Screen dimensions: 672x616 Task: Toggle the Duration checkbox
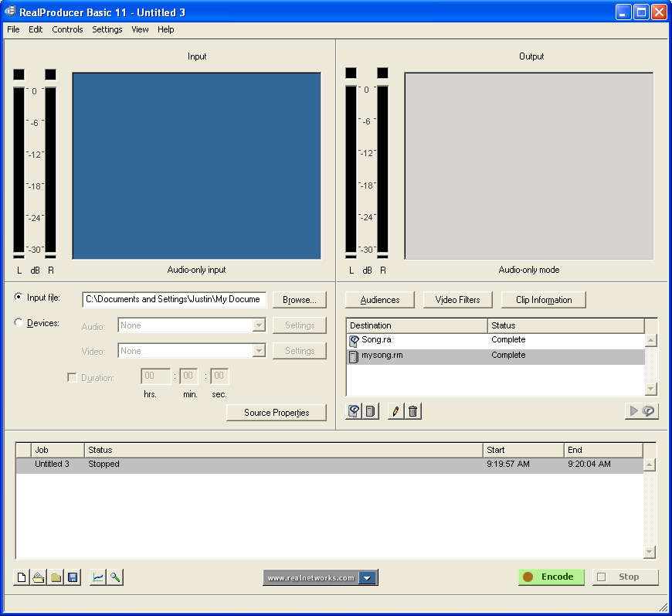(72, 377)
